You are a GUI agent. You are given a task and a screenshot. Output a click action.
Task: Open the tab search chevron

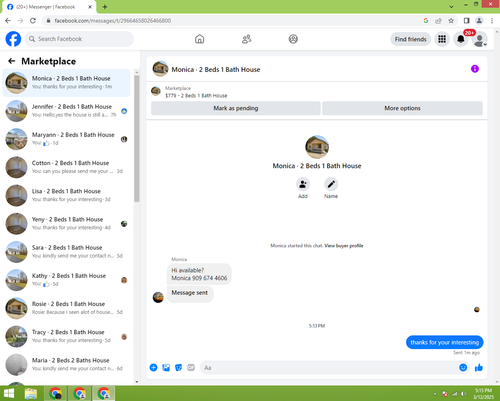pos(451,6)
